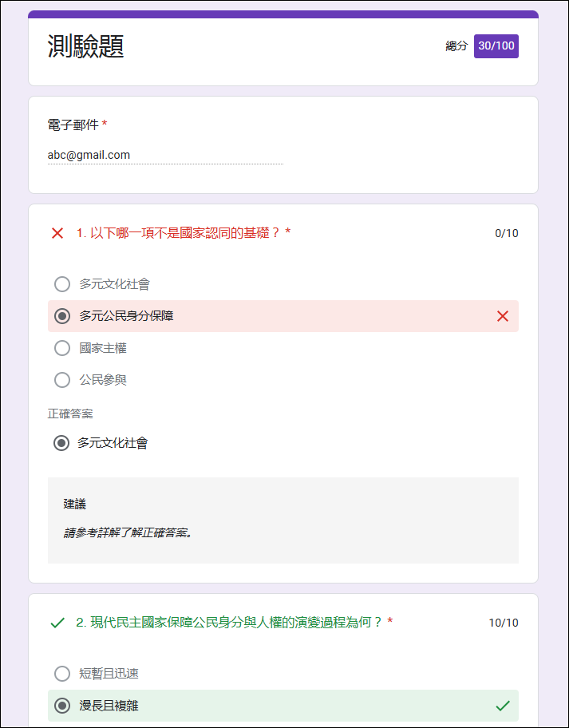Image resolution: width=569 pixels, height=728 pixels.
Task: Click the correct answer 多元文化社會 radio under 正確答案
Action: tap(61, 443)
